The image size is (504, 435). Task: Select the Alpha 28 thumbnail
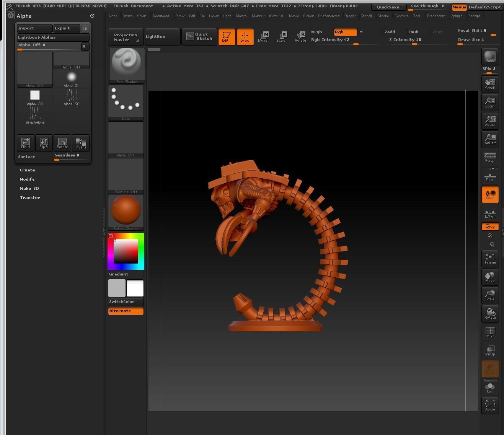[x=35, y=98]
